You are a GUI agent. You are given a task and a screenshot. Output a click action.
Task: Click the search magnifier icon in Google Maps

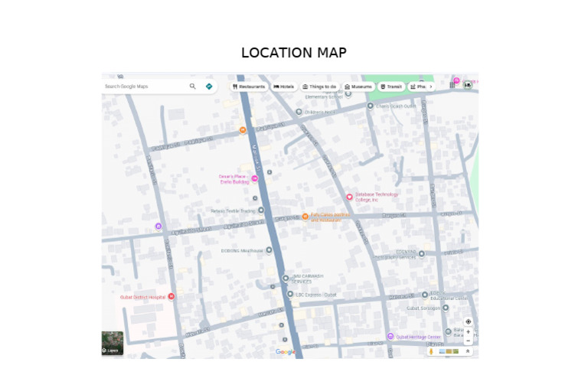point(192,86)
